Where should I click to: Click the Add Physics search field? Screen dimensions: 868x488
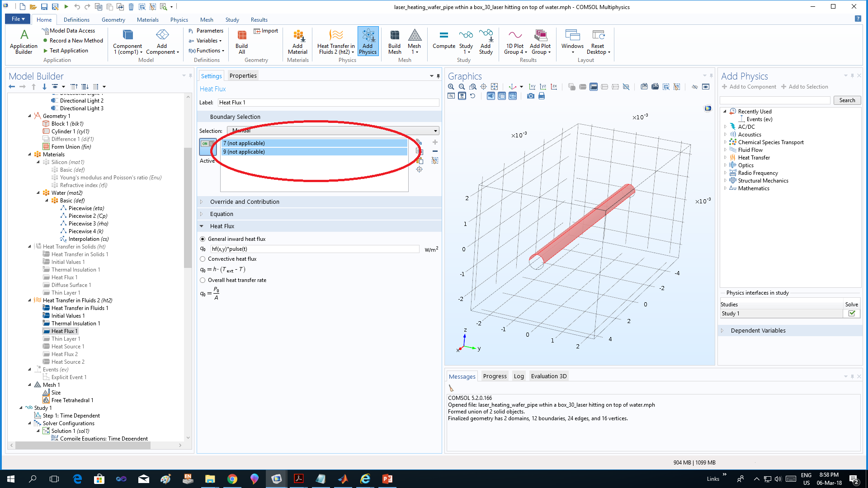pos(775,100)
